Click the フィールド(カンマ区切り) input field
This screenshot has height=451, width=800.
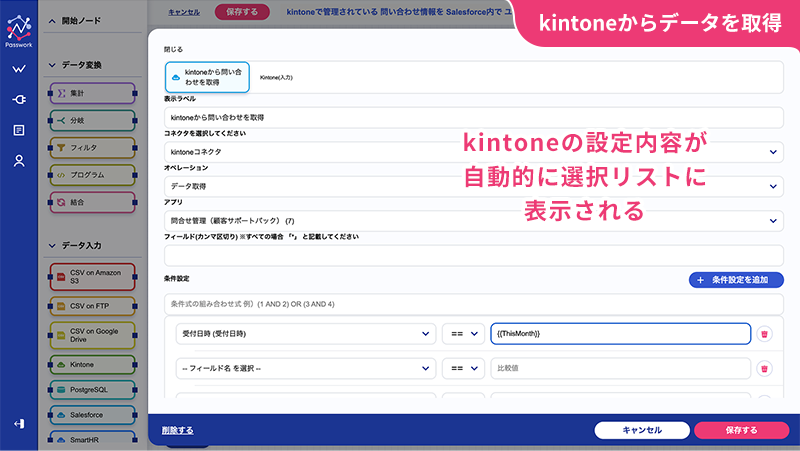473,255
